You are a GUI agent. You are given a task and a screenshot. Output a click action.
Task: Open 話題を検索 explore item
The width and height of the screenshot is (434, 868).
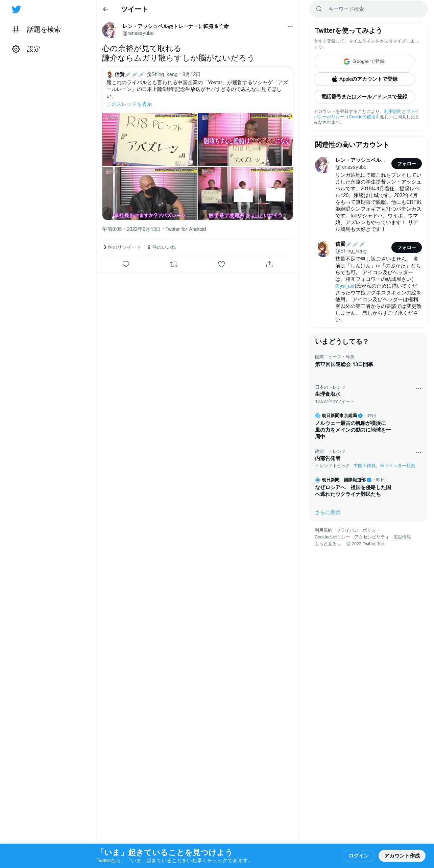[x=37, y=30]
